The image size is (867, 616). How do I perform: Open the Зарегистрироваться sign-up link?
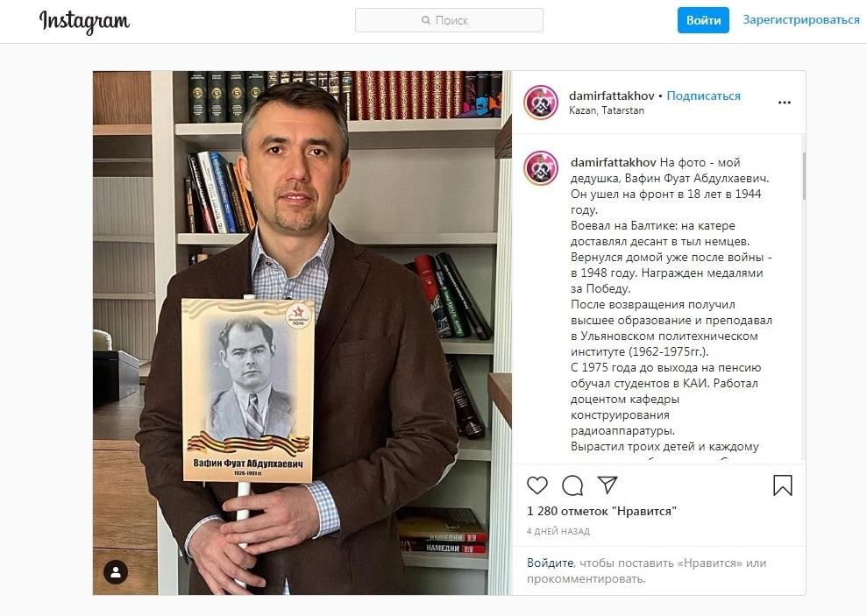click(x=800, y=20)
